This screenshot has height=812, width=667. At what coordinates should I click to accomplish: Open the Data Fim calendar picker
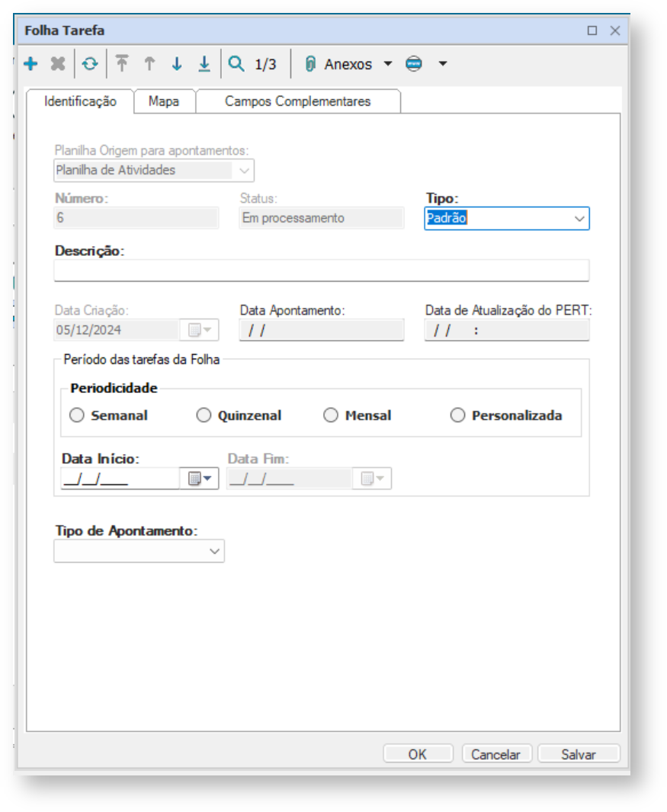tap(372, 478)
